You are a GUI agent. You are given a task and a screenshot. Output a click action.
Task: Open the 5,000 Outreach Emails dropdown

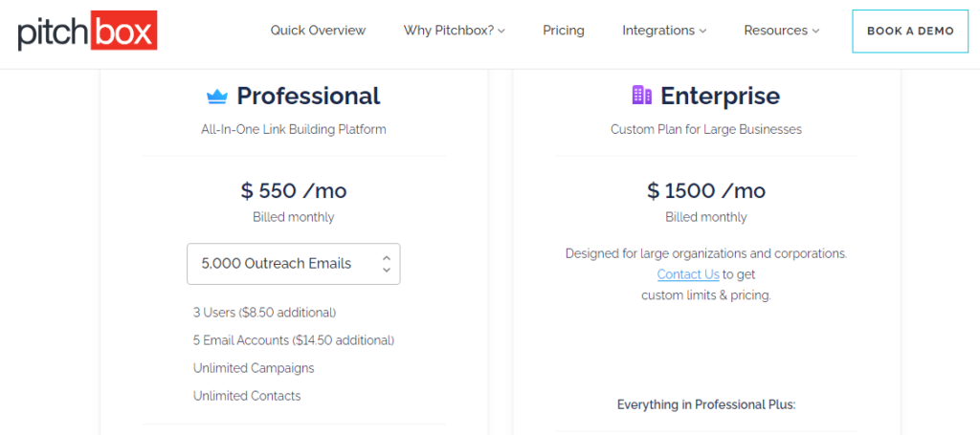(293, 263)
